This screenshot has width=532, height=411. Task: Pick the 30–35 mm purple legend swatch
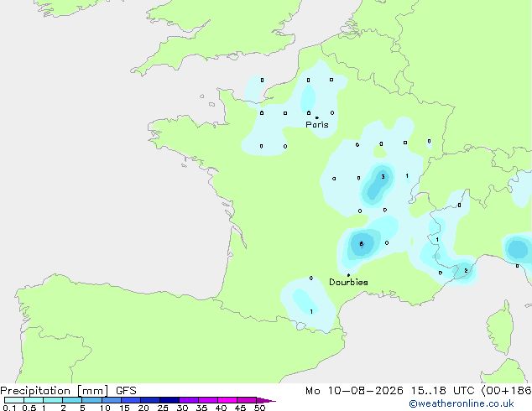[x=188, y=400]
